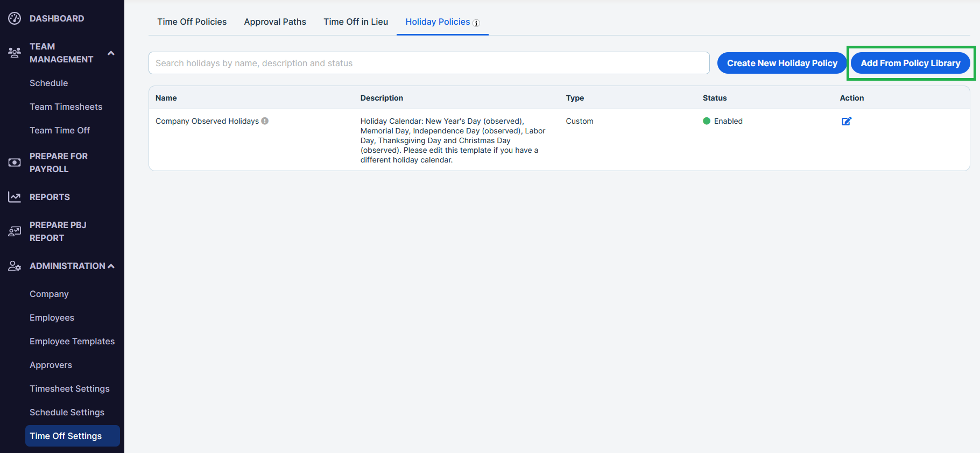
Task: Open Team Time Off page
Action: (x=60, y=130)
